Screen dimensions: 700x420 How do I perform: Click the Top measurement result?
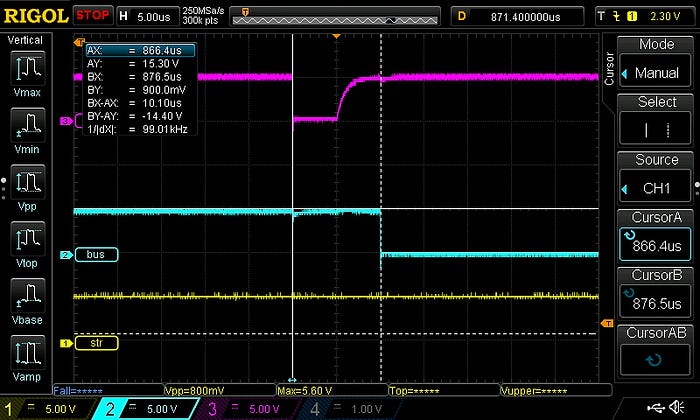pos(414,391)
